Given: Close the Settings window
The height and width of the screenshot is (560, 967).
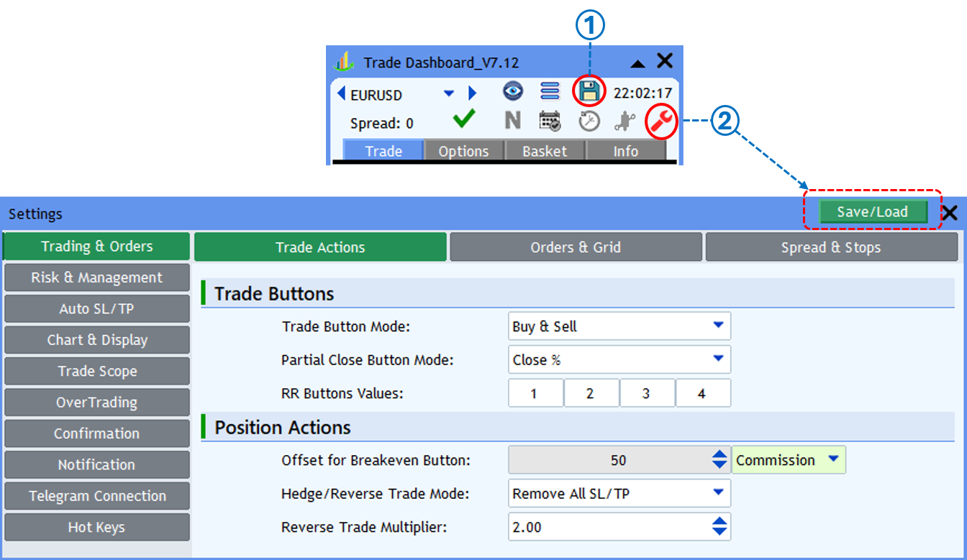Looking at the screenshot, I should tap(950, 213).
